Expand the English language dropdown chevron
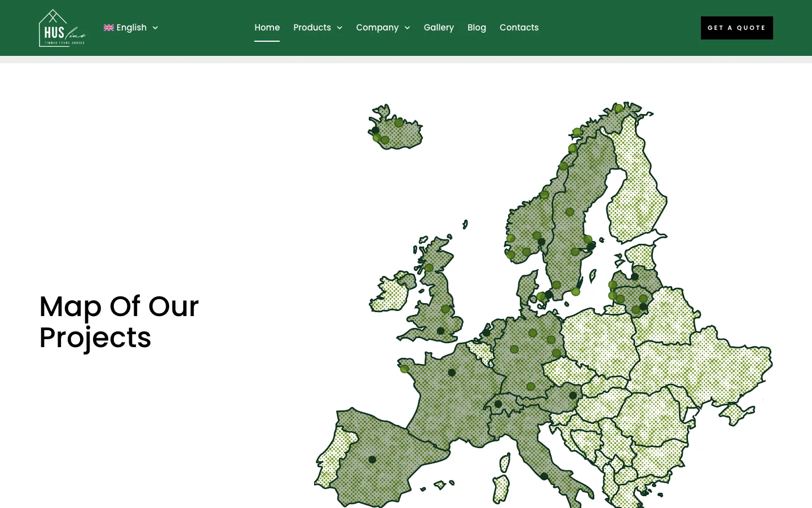This screenshot has width=812, height=508. 155,28
